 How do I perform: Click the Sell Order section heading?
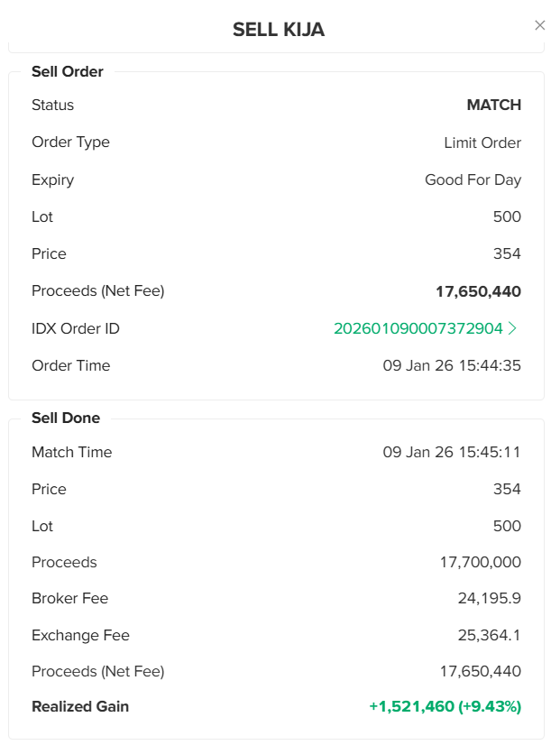click(x=68, y=71)
